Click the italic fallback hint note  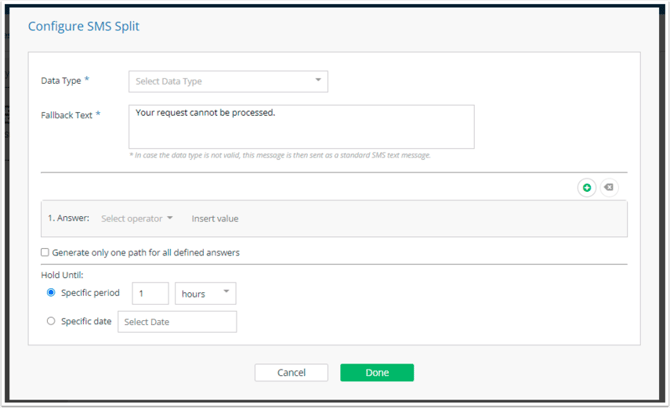point(280,155)
